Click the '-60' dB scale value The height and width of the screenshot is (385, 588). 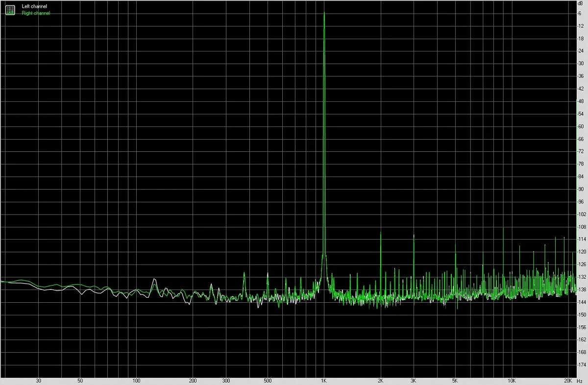pyautogui.click(x=581, y=126)
